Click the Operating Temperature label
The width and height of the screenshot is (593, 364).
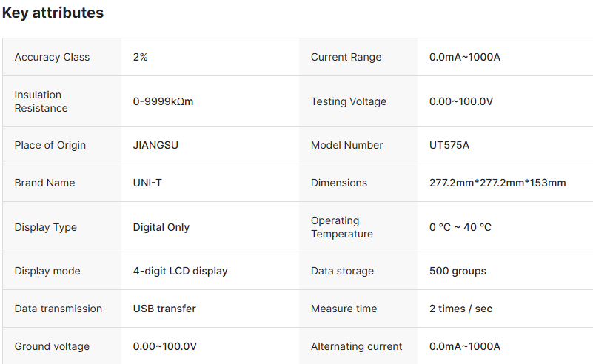point(341,227)
